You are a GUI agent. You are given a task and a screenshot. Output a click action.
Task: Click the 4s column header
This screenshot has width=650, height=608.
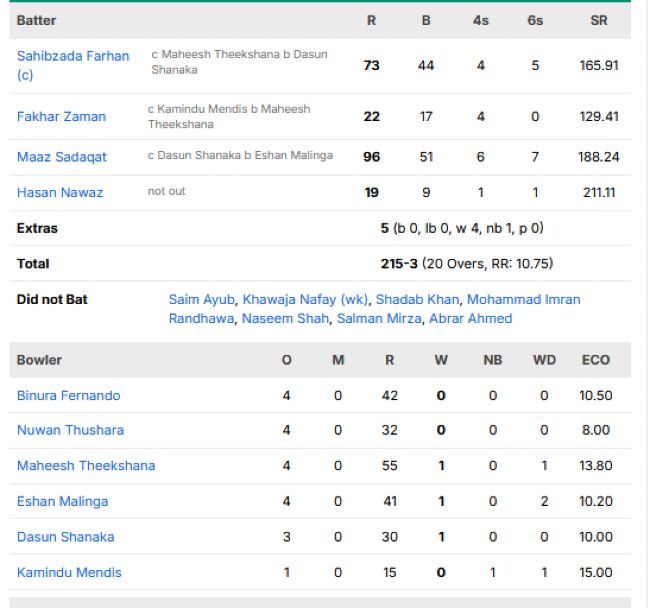pos(480,20)
